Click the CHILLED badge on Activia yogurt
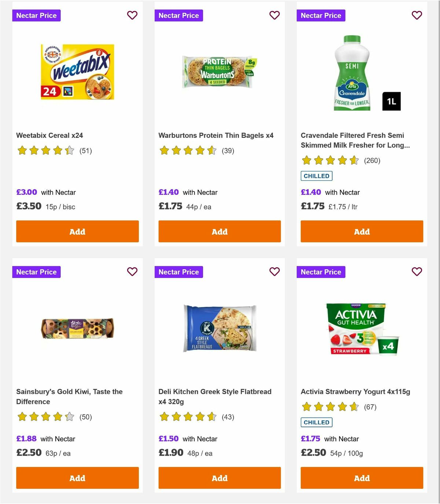This screenshot has width=440, height=504. pos(316,422)
